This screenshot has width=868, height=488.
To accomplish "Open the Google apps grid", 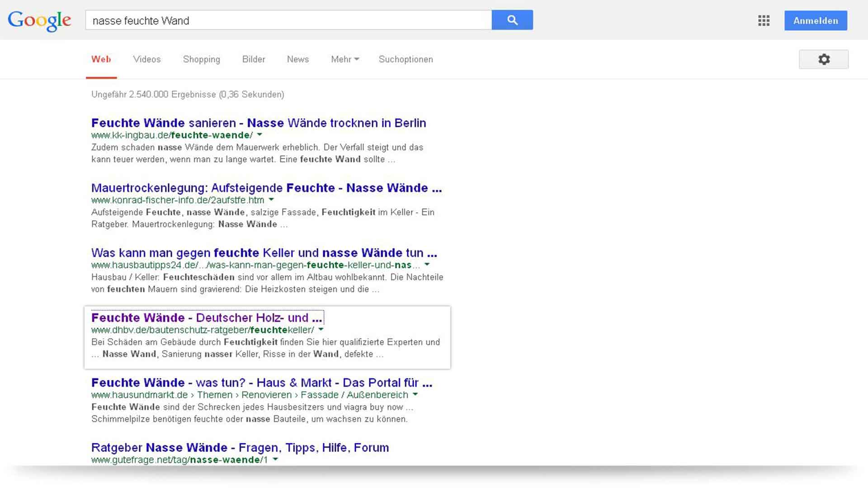I will pyautogui.click(x=764, y=21).
